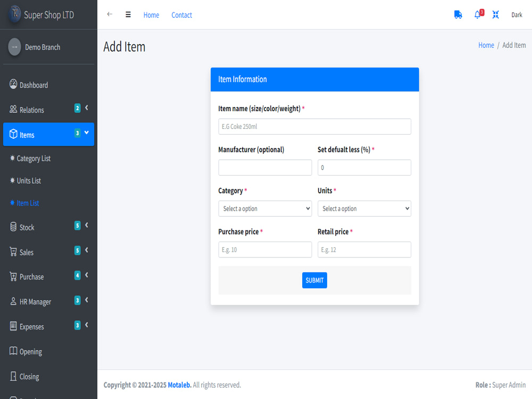Screen dimensions: 532x399
Task: Click the Units List bullet icon
Action: point(12,180)
